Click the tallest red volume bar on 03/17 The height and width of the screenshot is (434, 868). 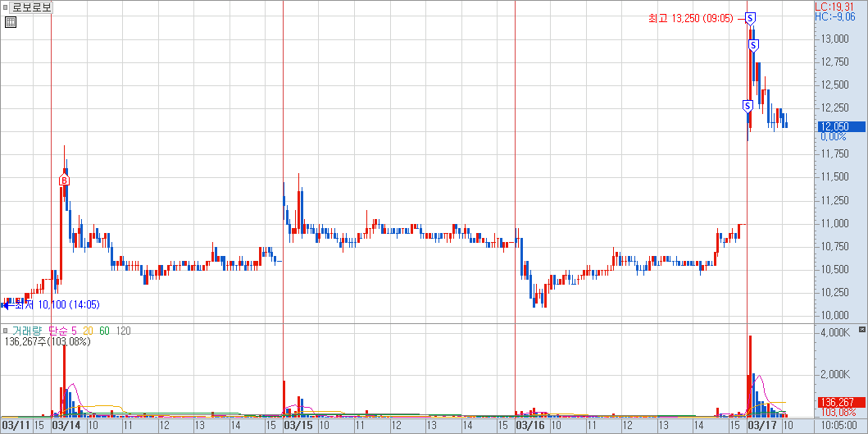click(x=750, y=376)
